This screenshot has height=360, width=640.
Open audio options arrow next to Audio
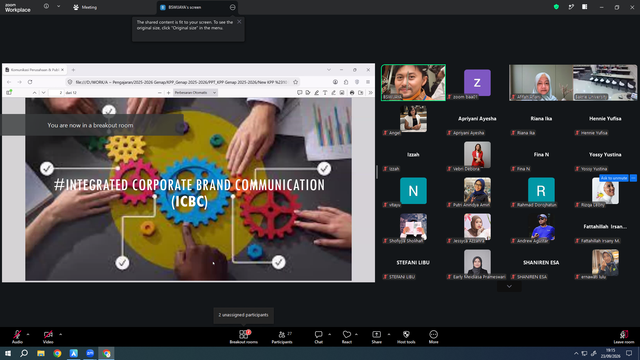click(x=28, y=334)
